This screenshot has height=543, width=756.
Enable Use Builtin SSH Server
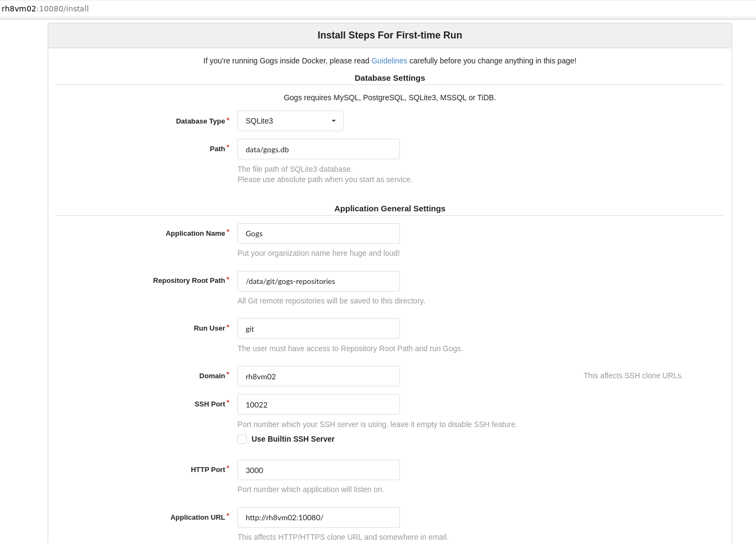(242, 439)
